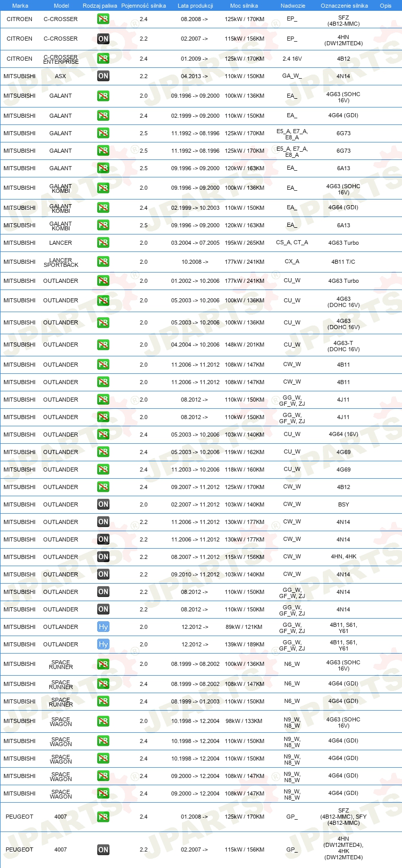This screenshot has width=402, height=868.
Task: Click hybrid Hy icon for Outlander 89kW
Action: pos(103,627)
